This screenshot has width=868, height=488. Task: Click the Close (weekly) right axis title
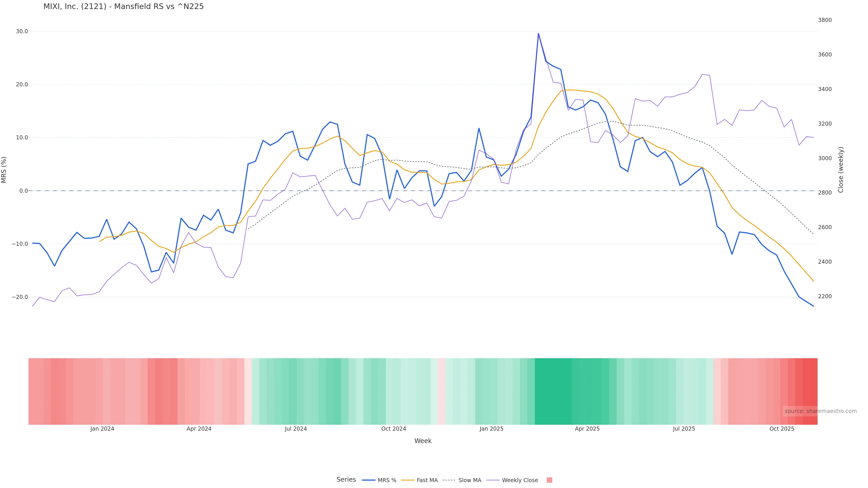coord(840,170)
